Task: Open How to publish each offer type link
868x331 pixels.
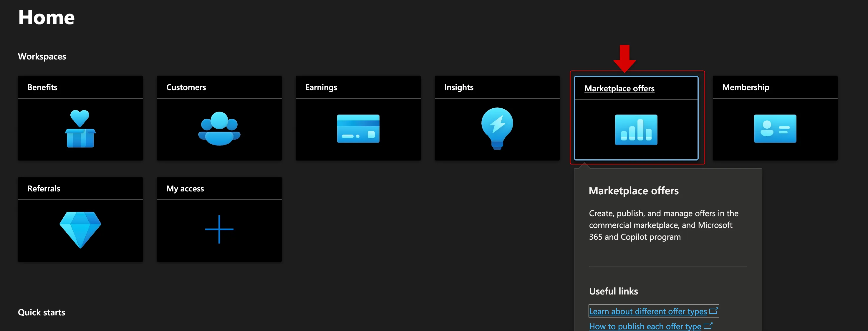Action: point(645,326)
